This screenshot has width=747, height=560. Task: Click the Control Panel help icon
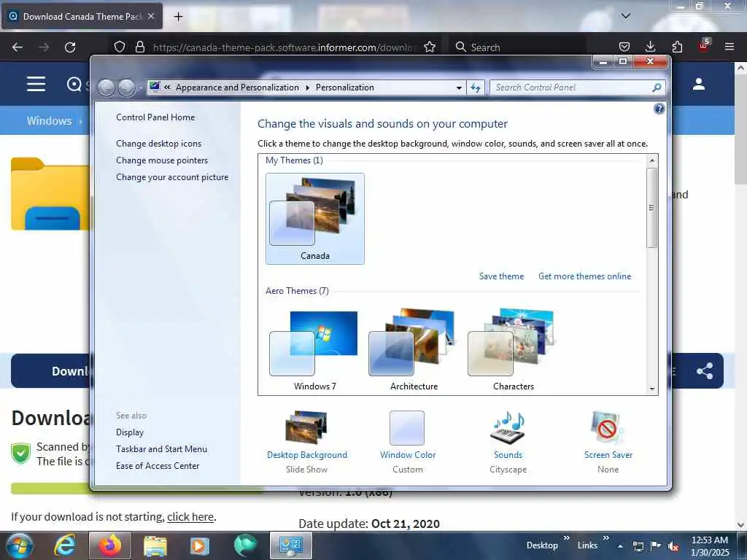(x=659, y=109)
